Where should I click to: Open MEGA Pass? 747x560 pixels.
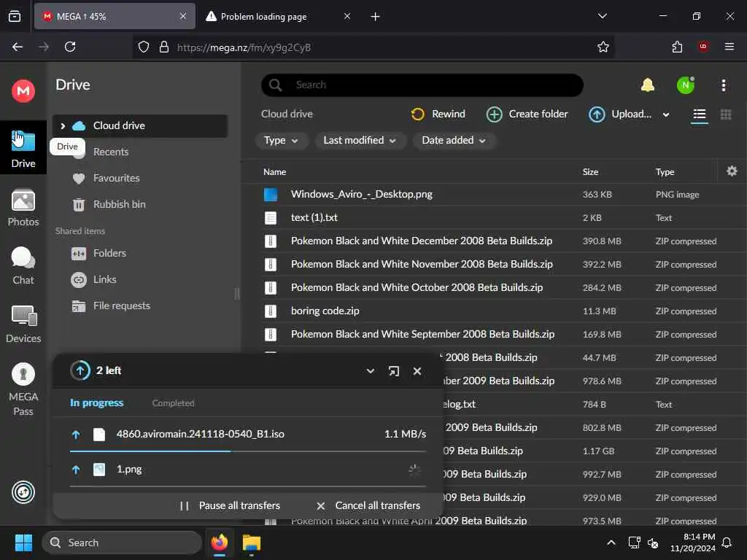click(x=23, y=390)
